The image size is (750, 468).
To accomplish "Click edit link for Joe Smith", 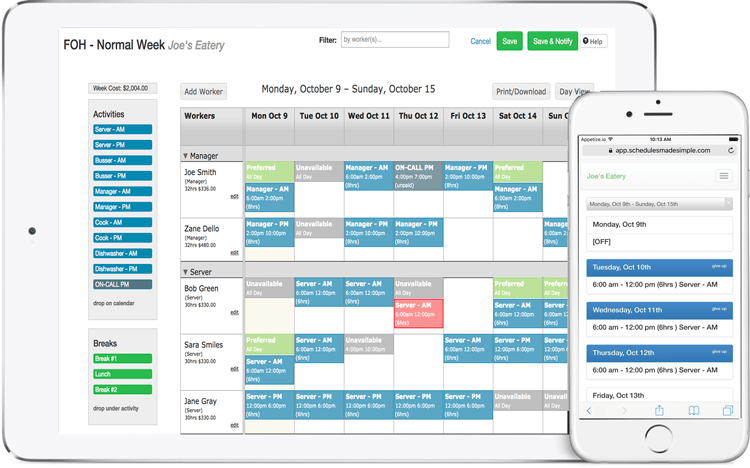I will click(x=234, y=196).
